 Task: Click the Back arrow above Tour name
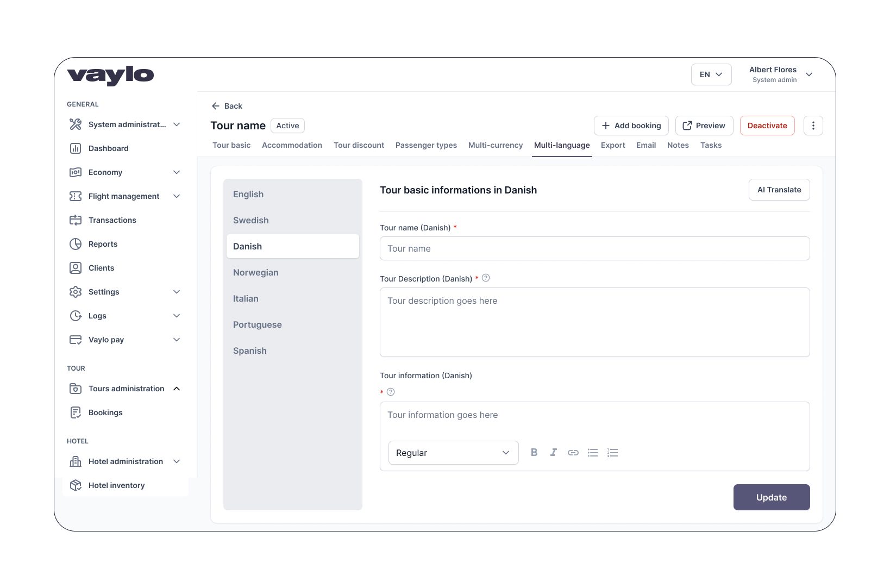(217, 106)
